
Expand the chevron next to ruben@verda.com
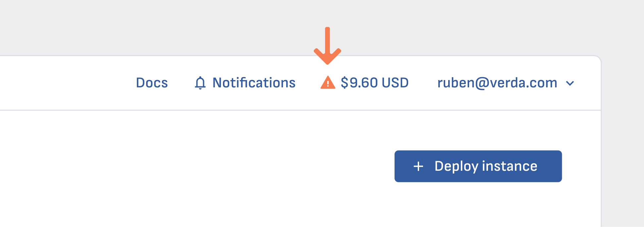570,83
